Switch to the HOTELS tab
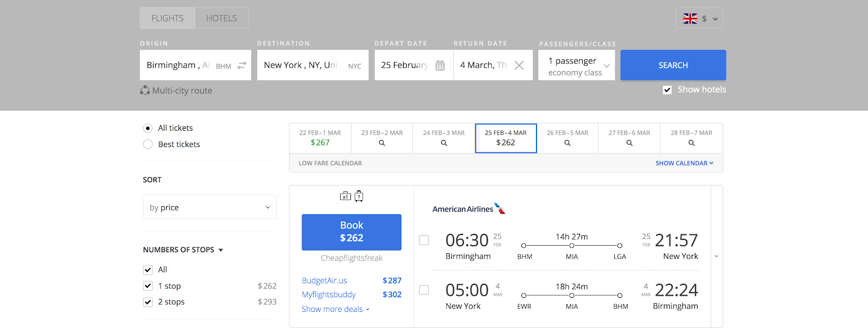Image resolution: width=868 pixels, height=332 pixels. [221, 18]
